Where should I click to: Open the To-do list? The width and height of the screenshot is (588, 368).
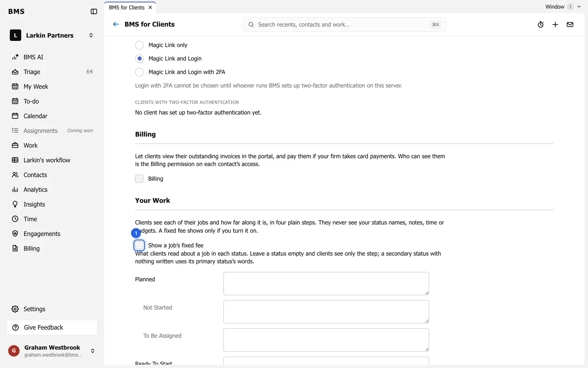pyautogui.click(x=52, y=101)
